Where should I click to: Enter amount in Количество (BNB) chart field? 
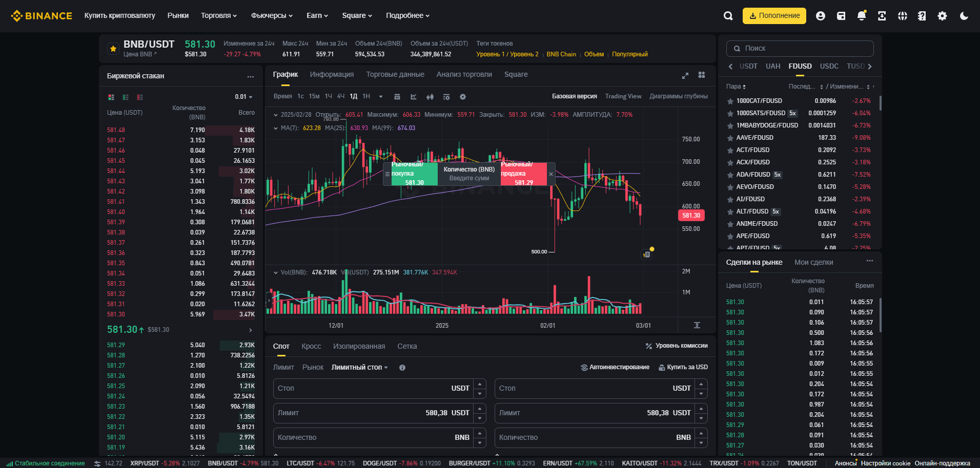469,178
